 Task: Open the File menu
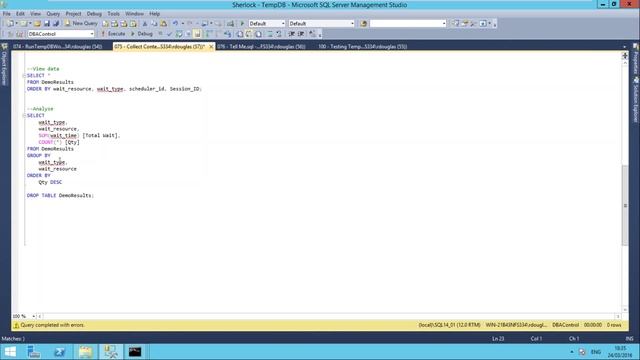[x=7, y=13]
